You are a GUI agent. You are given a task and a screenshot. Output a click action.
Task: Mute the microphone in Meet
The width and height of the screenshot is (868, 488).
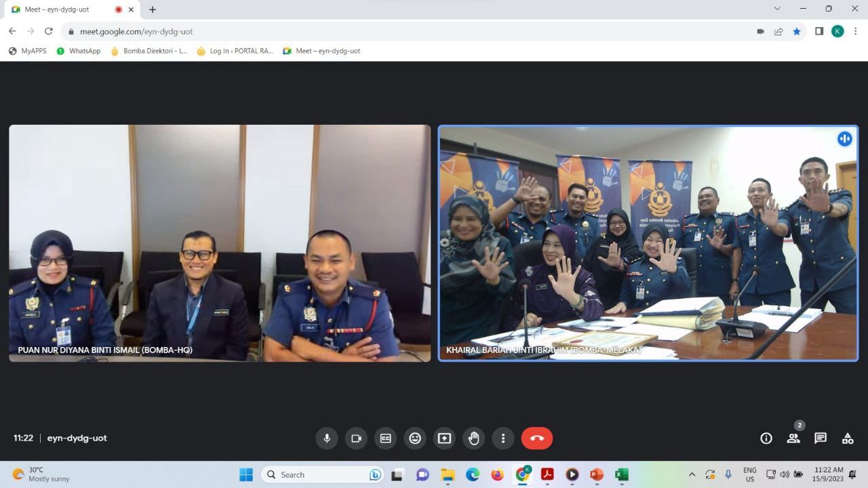(x=327, y=439)
